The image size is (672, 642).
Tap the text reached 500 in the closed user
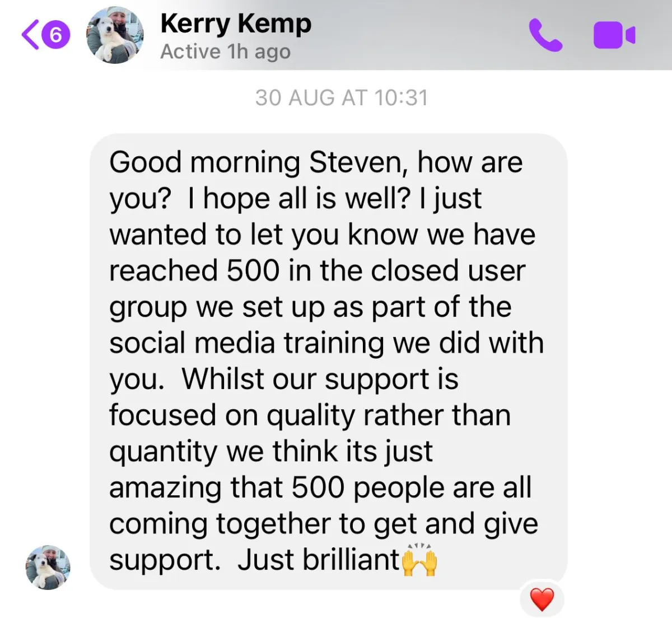[x=318, y=271]
